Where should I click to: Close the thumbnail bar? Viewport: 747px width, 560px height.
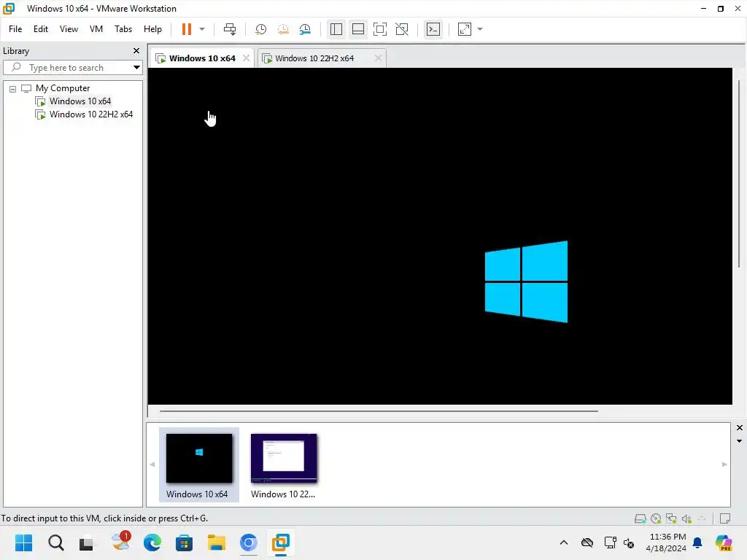coord(740,427)
